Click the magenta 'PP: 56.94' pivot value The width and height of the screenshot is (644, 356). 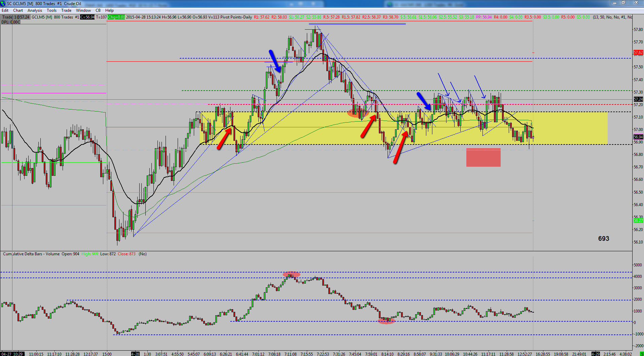pos(484,17)
